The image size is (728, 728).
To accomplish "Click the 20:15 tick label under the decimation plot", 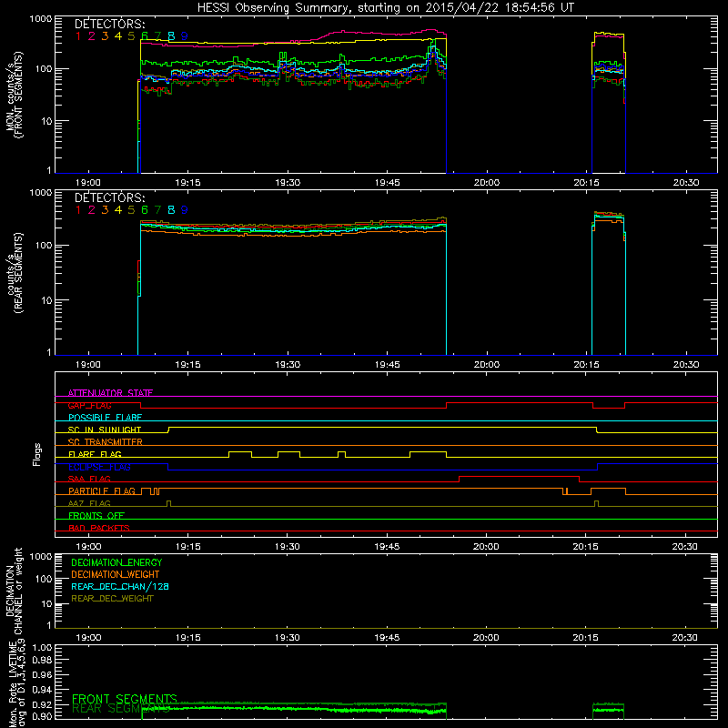I will tap(585, 638).
